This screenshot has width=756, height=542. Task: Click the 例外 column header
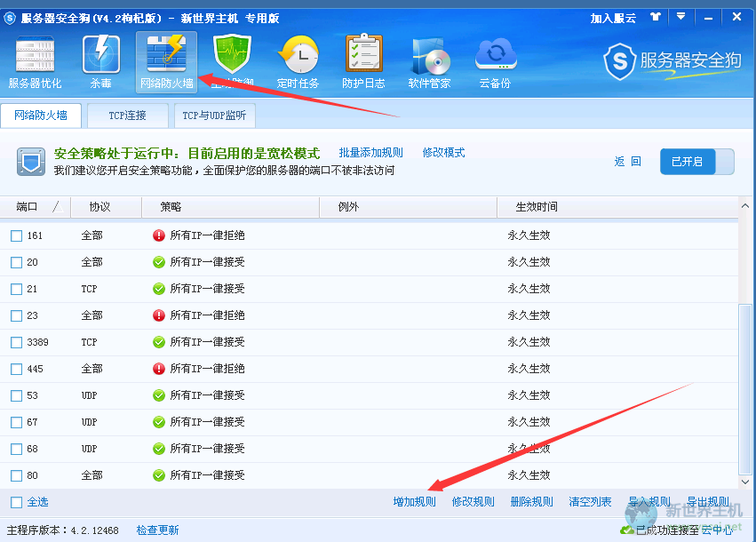click(x=408, y=207)
